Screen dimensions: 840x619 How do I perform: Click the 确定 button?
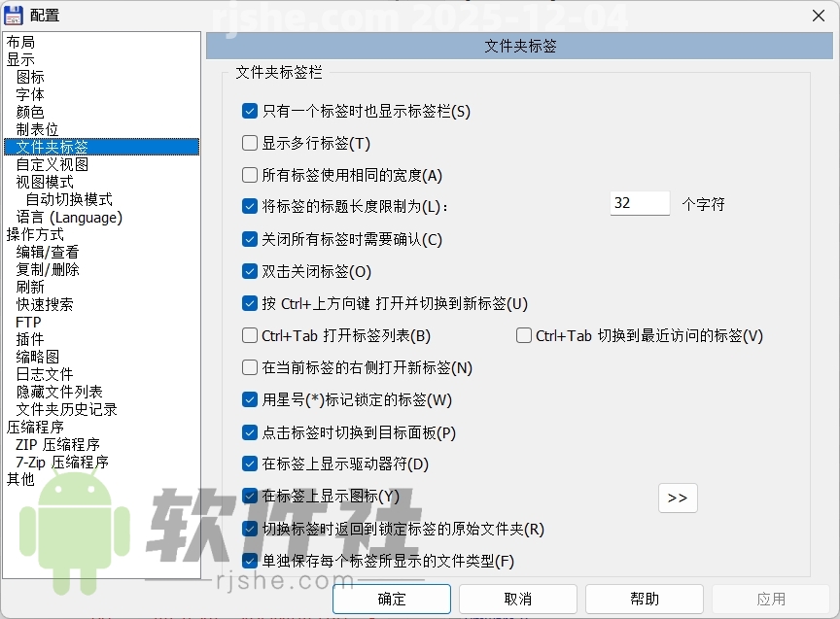click(391, 599)
